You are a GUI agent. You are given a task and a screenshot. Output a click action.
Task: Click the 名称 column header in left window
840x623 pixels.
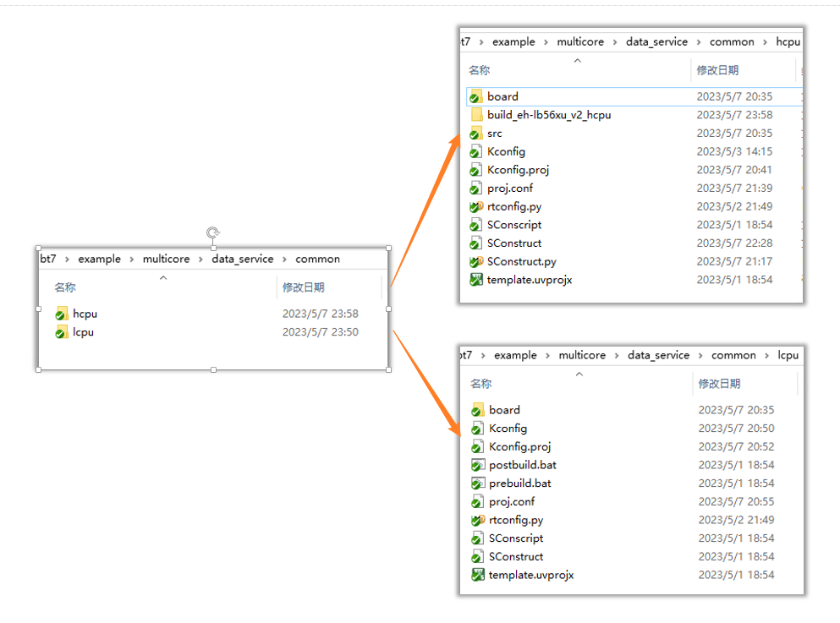[65, 287]
